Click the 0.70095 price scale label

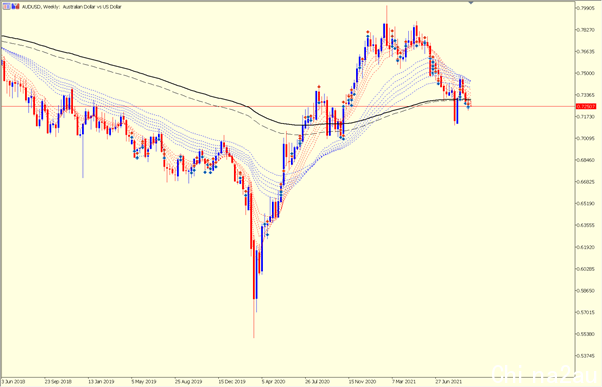pyautogui.click(x=585, y=138)
